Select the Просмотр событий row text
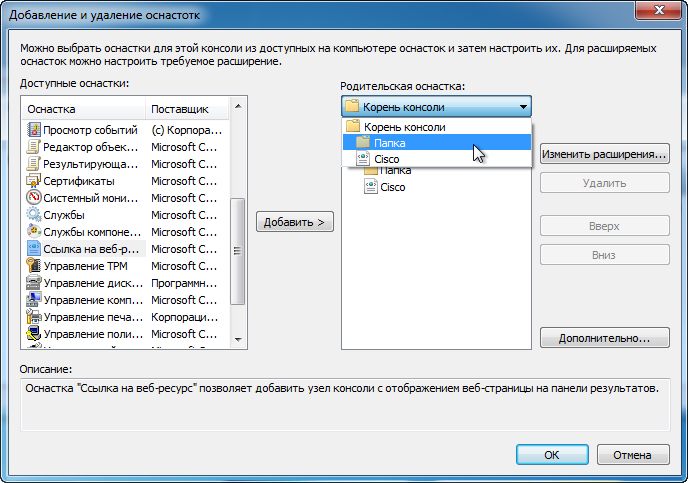Viewport: 688px width, 483px height. pyautogui.click(x=90, y=130)
